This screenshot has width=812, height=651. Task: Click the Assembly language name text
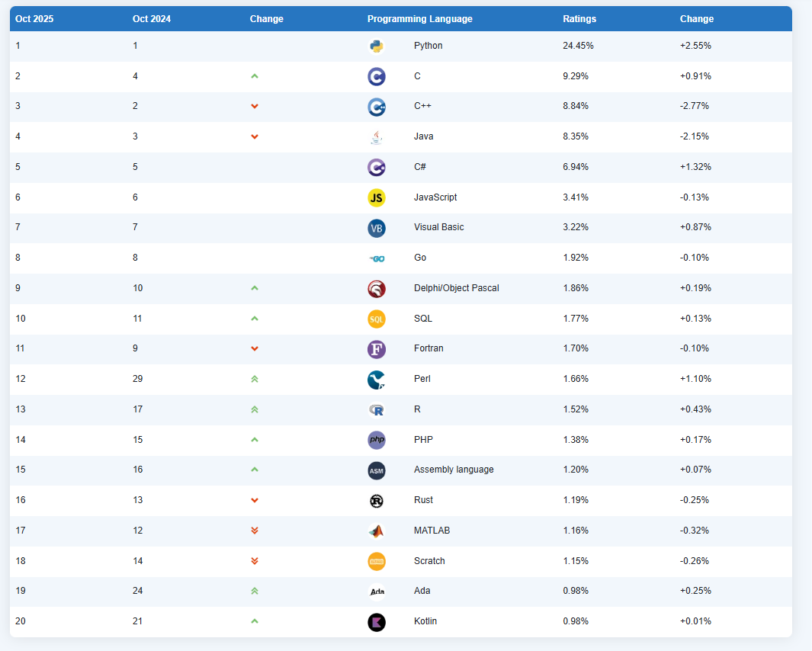[x=454, y=470]
